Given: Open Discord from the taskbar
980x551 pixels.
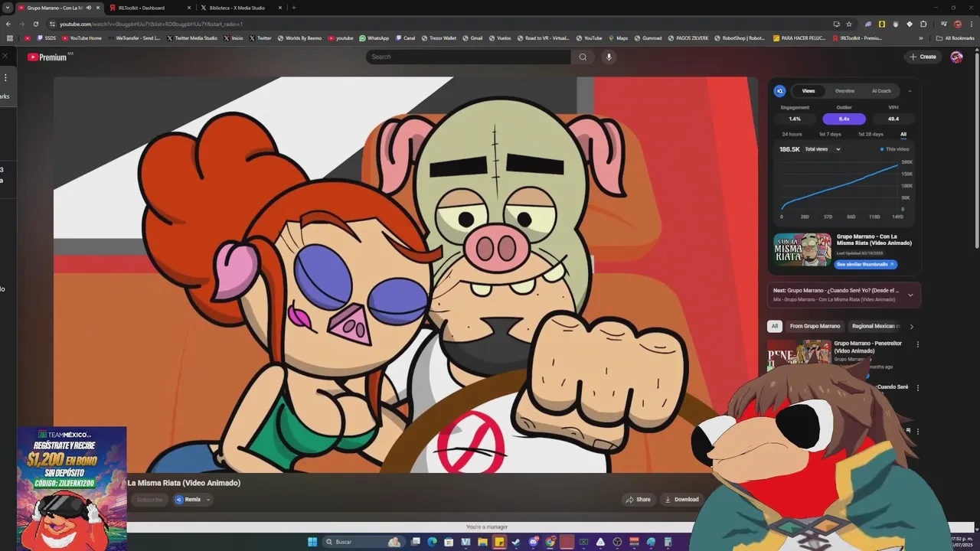Looking at the screenshot, I should point(534,542).
